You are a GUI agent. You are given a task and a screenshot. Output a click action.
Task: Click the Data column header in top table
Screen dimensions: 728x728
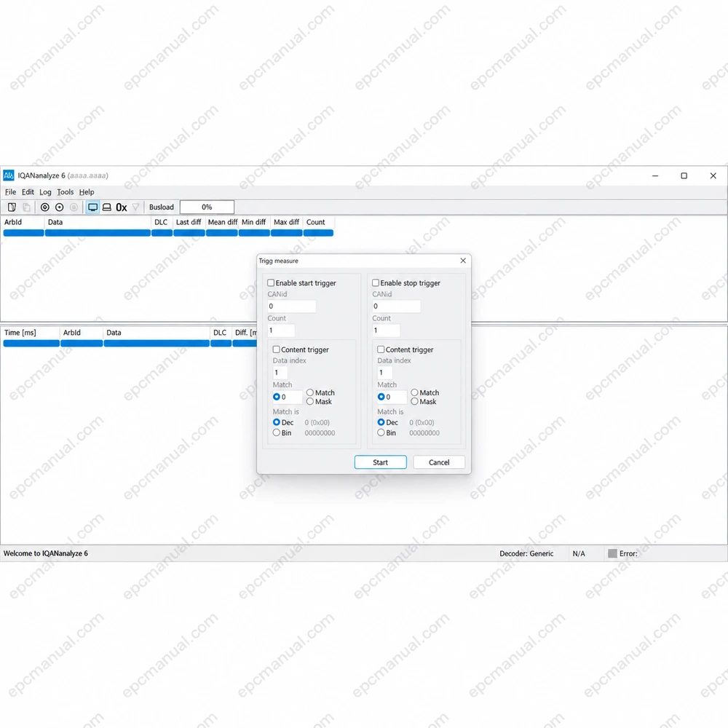click(x=98, y=222)
